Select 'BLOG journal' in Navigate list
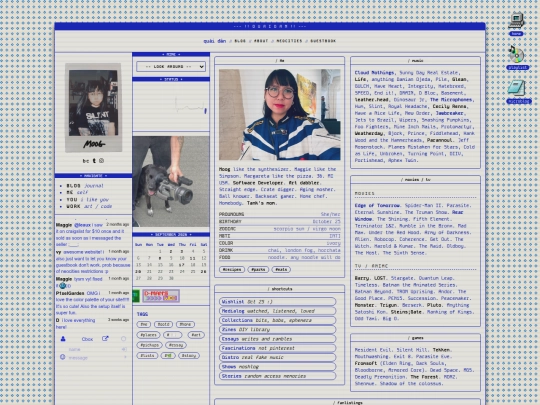The height and width of the screenshot is (405, 540). pyautogui.click(x=85, y=186)
